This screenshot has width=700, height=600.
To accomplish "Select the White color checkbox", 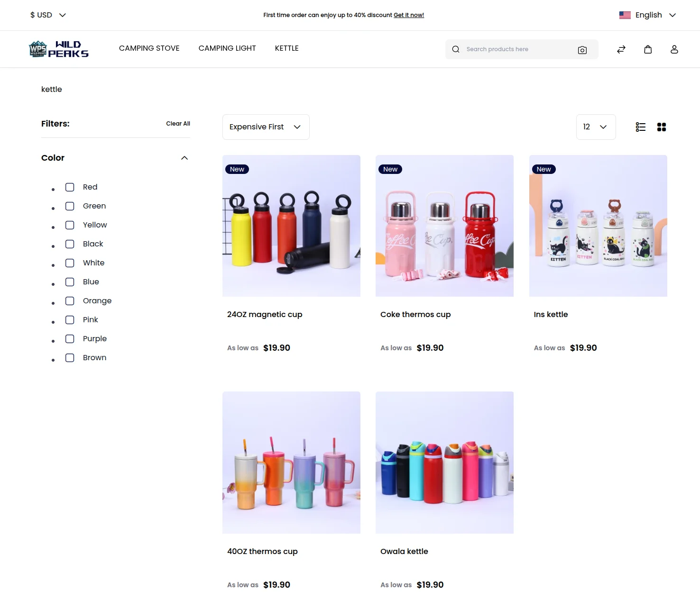I will pos(70,263).
